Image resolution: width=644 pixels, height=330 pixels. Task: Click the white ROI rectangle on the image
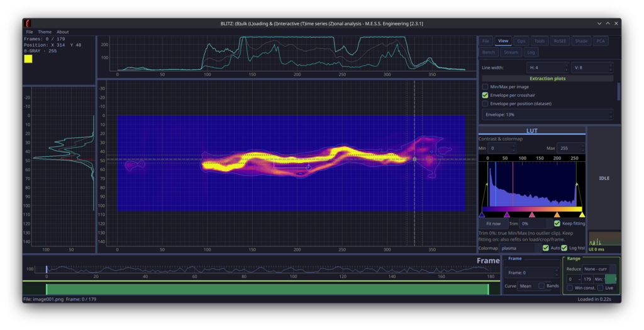click(x=291, y=162)
